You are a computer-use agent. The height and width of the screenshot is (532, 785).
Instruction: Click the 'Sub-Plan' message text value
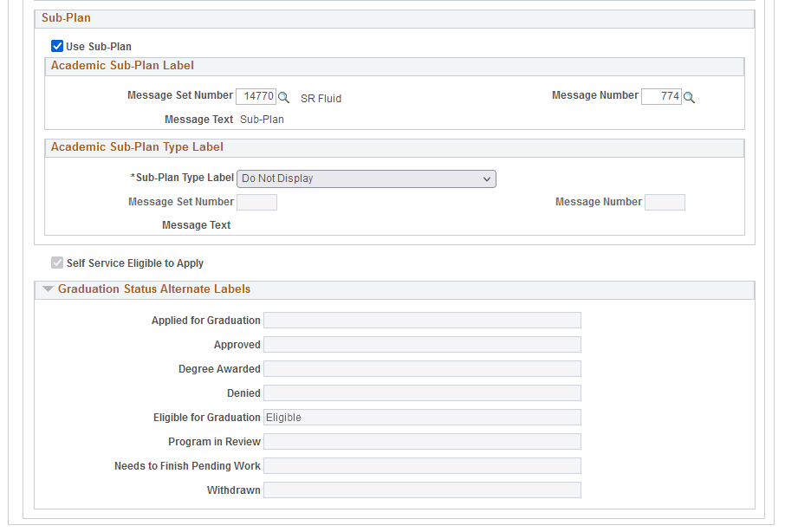pos(262,120)
